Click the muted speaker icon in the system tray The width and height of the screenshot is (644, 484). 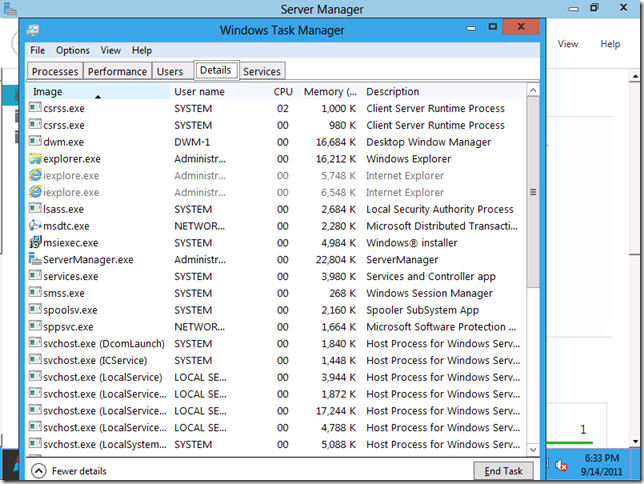tap(561, 465)
